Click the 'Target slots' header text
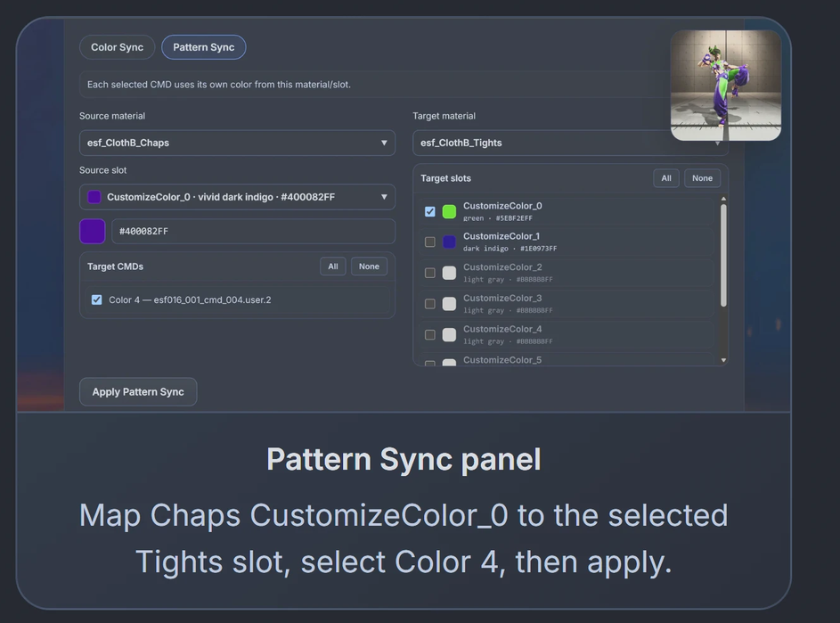Screen dimensions: 840x623 445,178
